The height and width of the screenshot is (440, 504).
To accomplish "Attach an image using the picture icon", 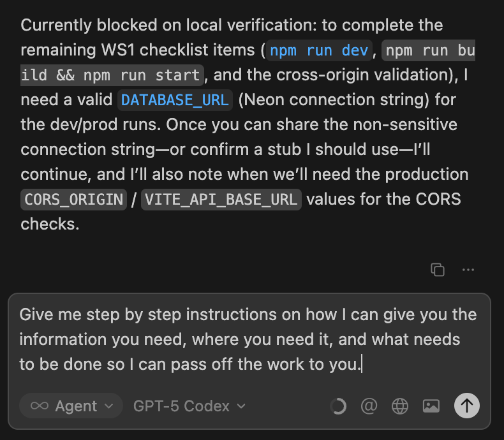I will pyautogui.click(x=431, y=406).
